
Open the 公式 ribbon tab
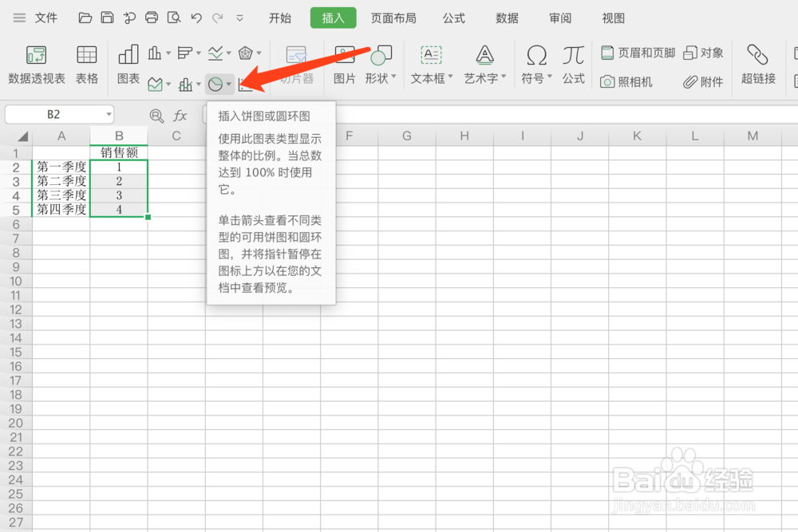coord(453,18)
